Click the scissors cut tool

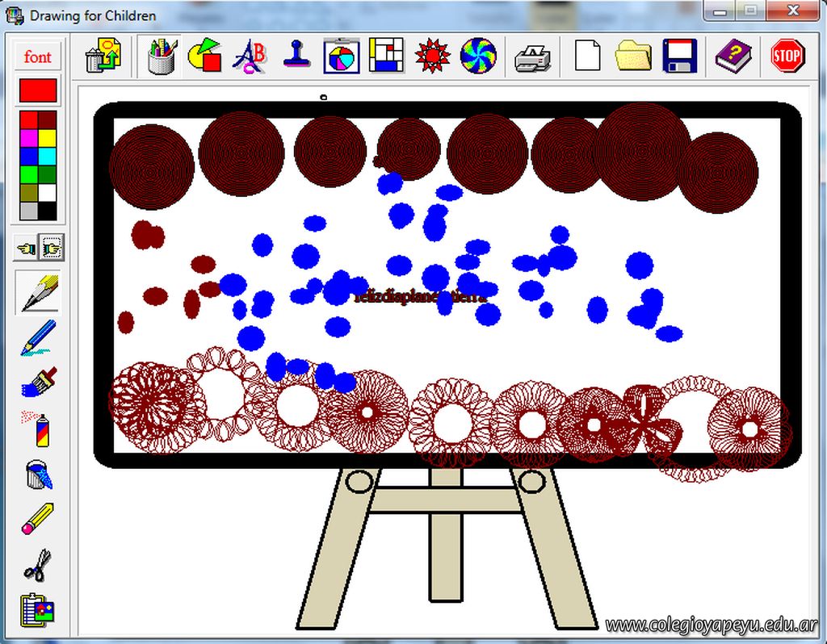pyautogui.click(x=38, y=565)
